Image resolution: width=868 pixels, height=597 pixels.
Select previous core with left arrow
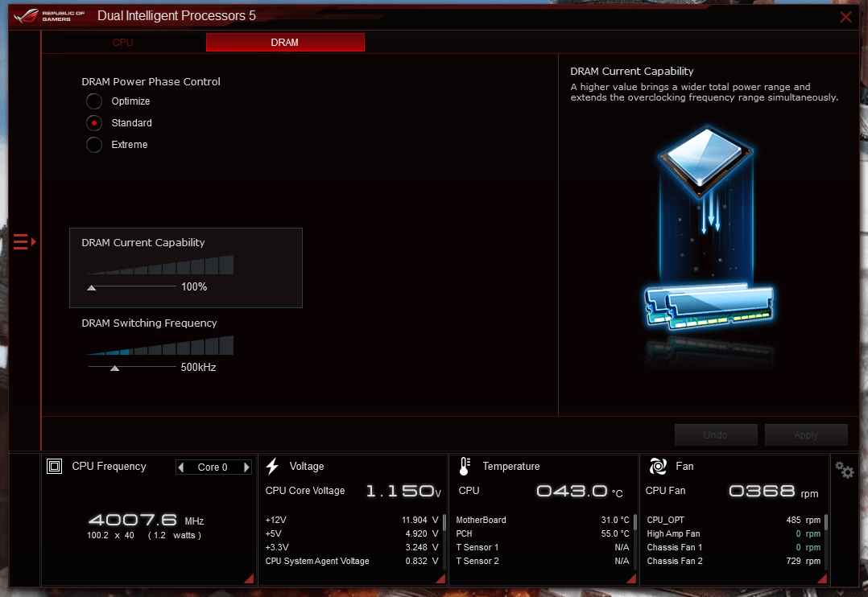(x=180, y=467)
